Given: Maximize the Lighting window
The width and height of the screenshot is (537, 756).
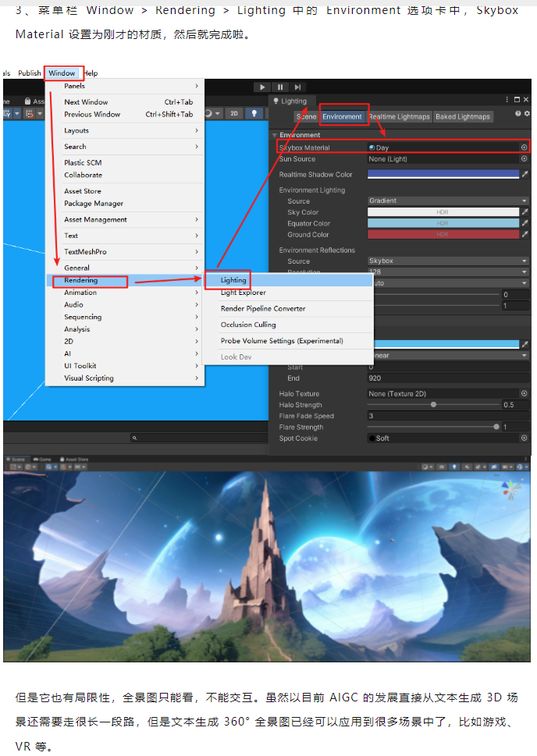Looking at the screenshot, I should click(x=517, y=99).
